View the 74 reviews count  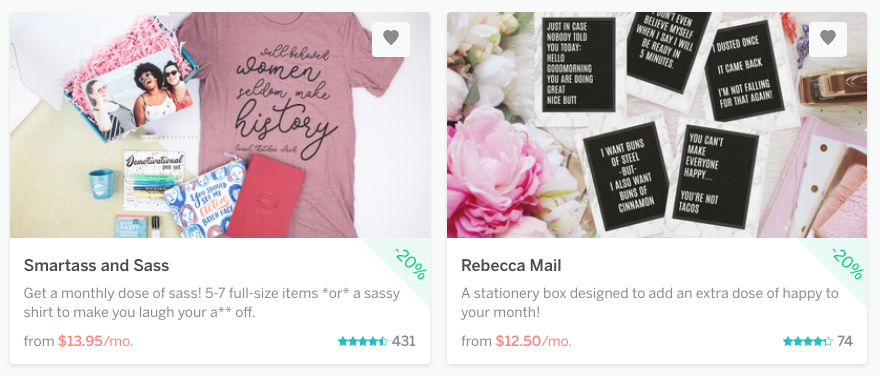point(845,341)
